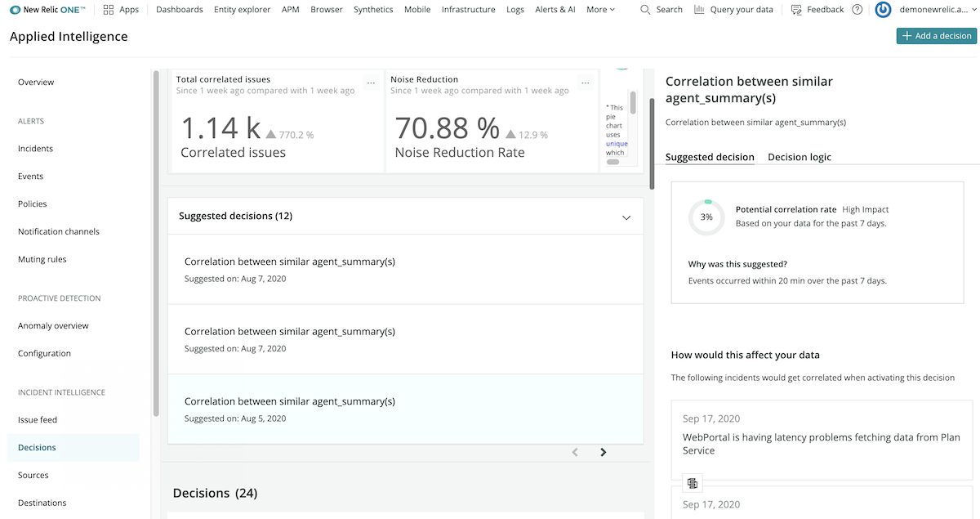980x519 pixels.
Task: Click the "Why was this suggested?" heading
Action: [x=737, y=265]
